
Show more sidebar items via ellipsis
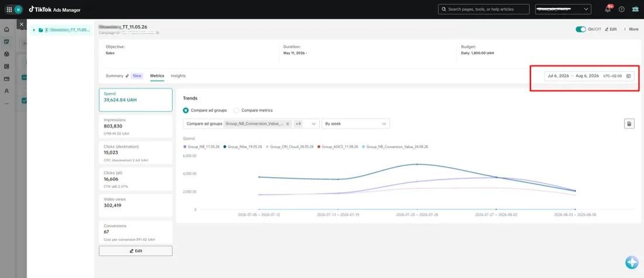6,103
